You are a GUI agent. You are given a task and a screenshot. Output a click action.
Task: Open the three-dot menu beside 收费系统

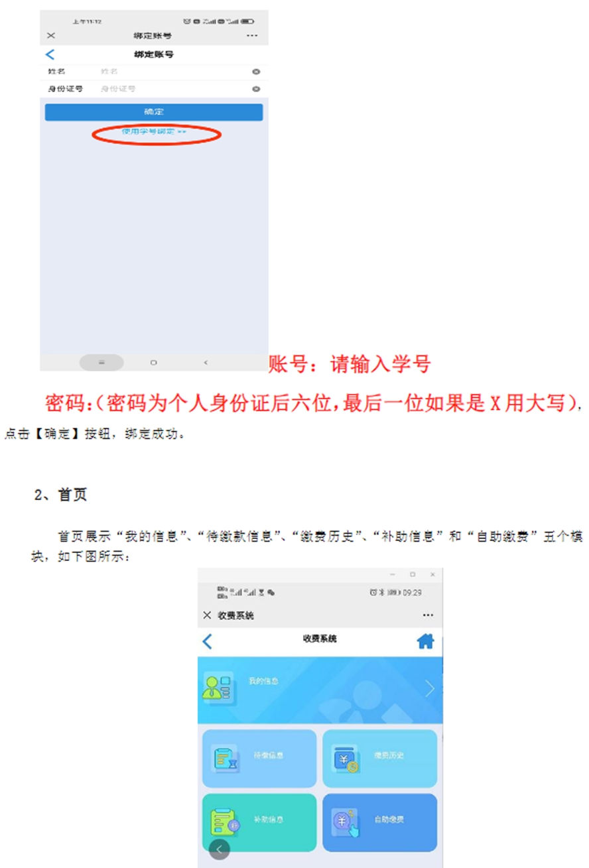coord(428,615)
